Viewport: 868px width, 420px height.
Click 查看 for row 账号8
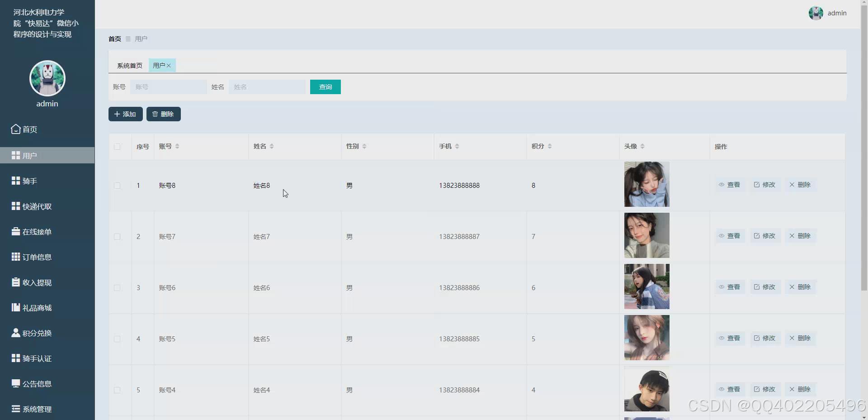730,185
